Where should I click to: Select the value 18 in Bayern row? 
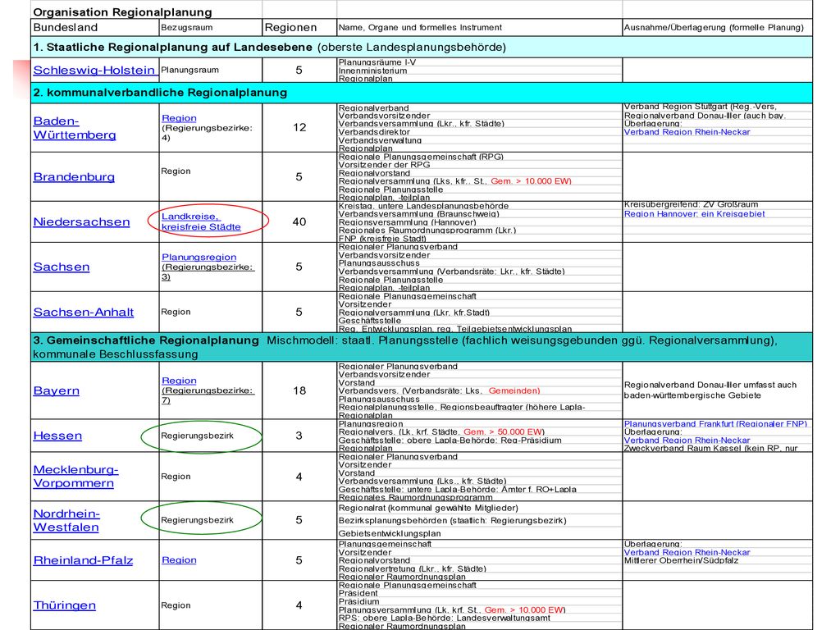(299, 390)
